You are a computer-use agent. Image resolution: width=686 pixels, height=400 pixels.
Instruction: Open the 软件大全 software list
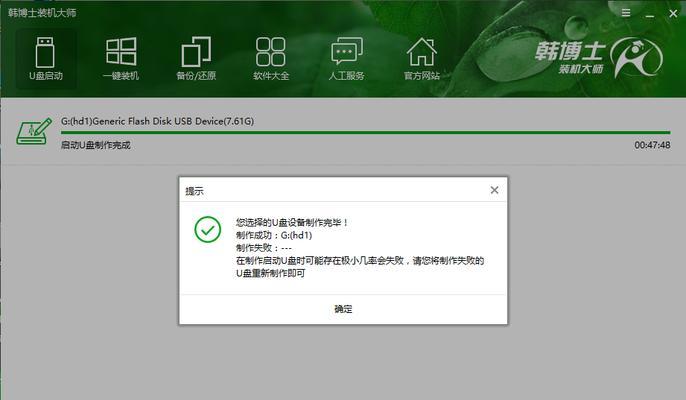click(x=271, y=59)
